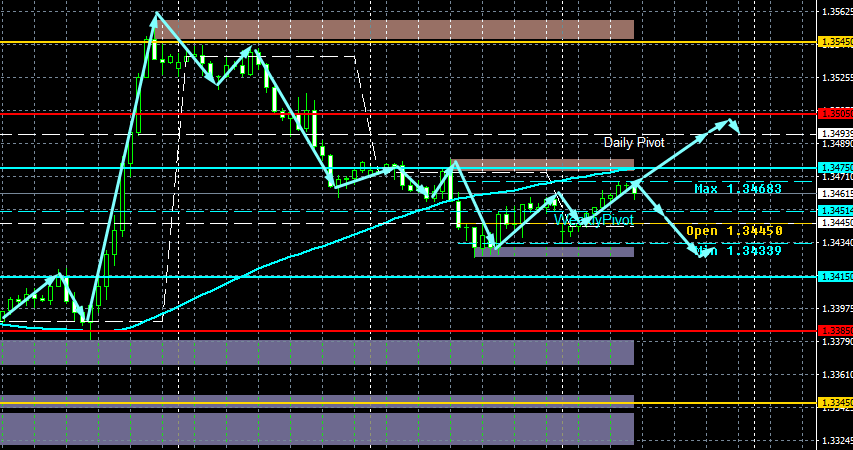This screenshot has height=450, width=853.
Task: Click the 1.33975 price scale value
Action: coord(837,309)
